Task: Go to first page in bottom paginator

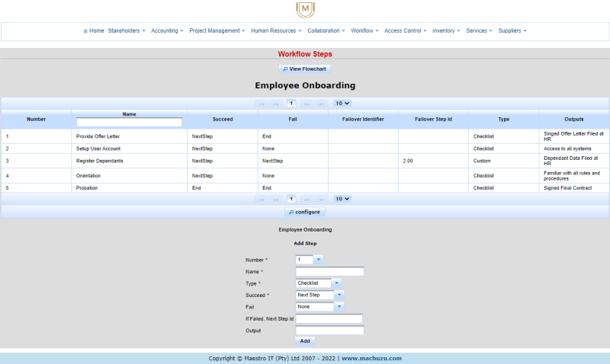Action: coord(262,199)
